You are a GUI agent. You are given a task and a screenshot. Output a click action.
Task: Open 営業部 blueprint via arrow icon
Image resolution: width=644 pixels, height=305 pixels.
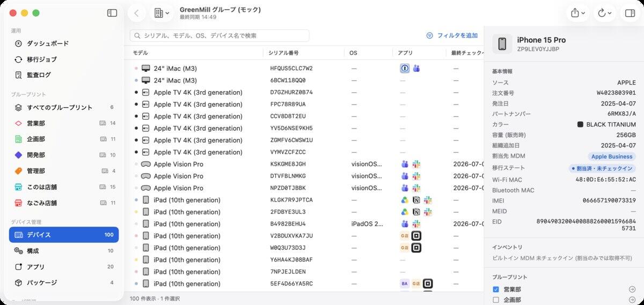(632, 289)
